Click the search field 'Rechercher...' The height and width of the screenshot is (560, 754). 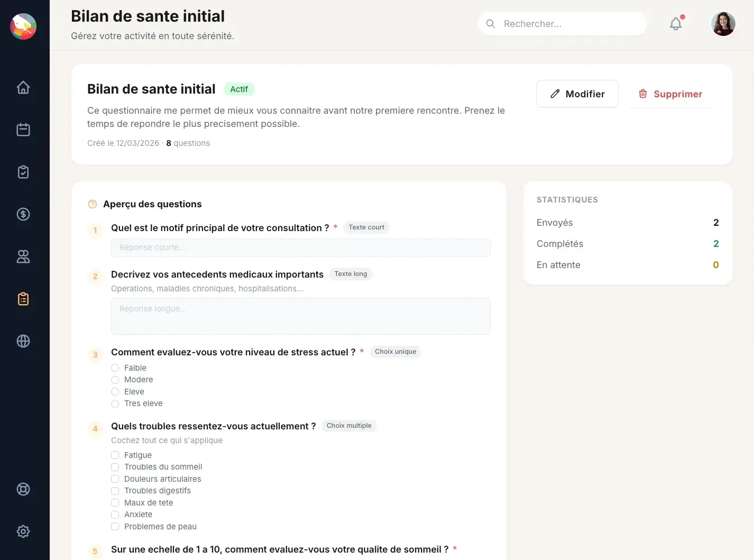[562, 23]
